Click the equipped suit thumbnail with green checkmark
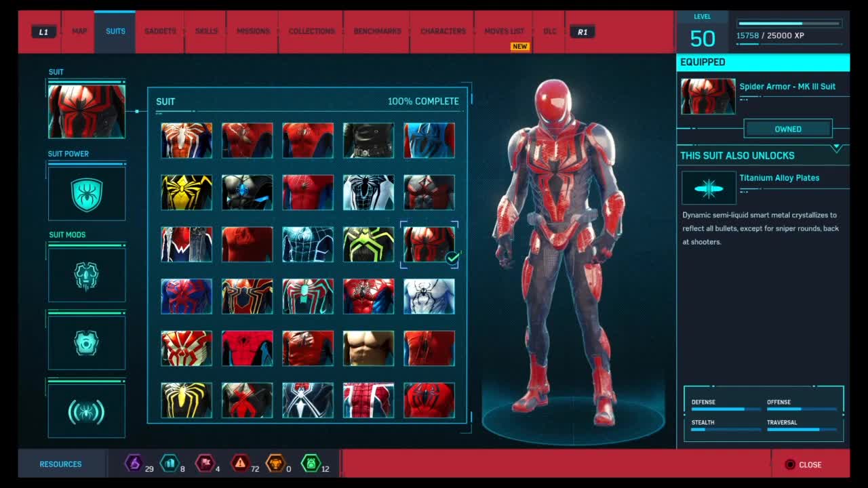The width and height of the screenshot is (868, 488). (429, 245)
